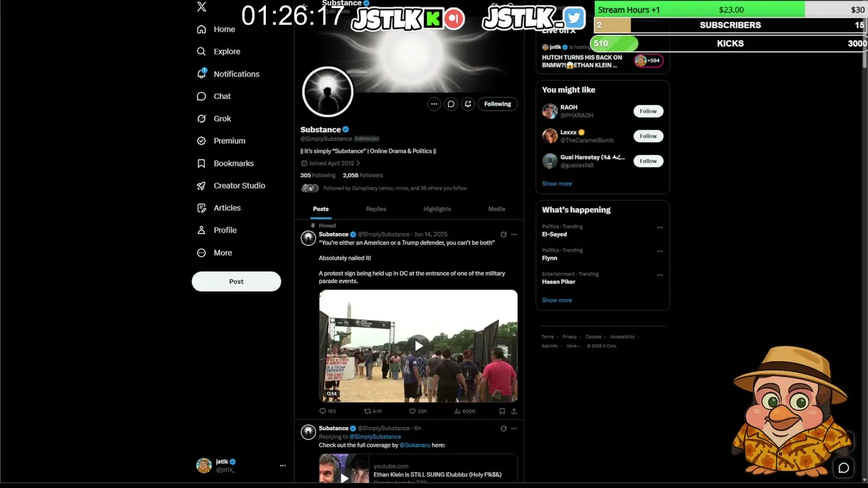Open the El-Sayed trending topic

(554, 235)
